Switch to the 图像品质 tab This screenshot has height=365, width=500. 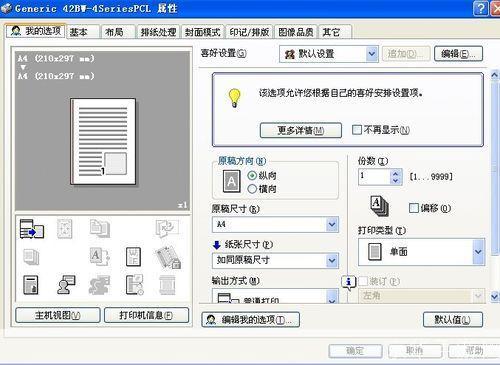296,32
